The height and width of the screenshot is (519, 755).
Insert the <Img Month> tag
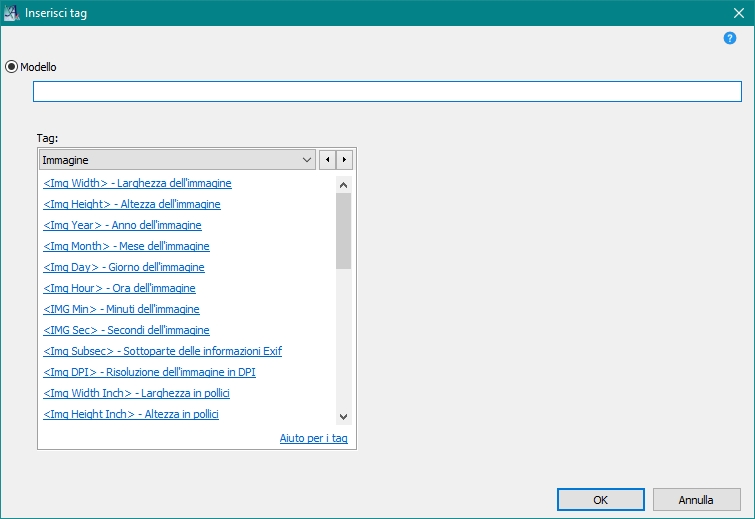pyautogui.click(x=126, y=246)
